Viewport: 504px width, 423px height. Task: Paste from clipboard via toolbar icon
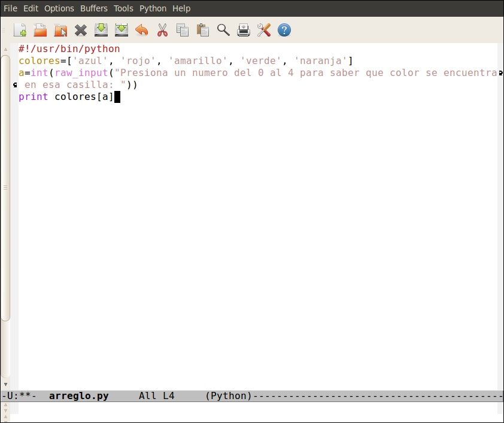pyautogui.click(x=203, y=30)
